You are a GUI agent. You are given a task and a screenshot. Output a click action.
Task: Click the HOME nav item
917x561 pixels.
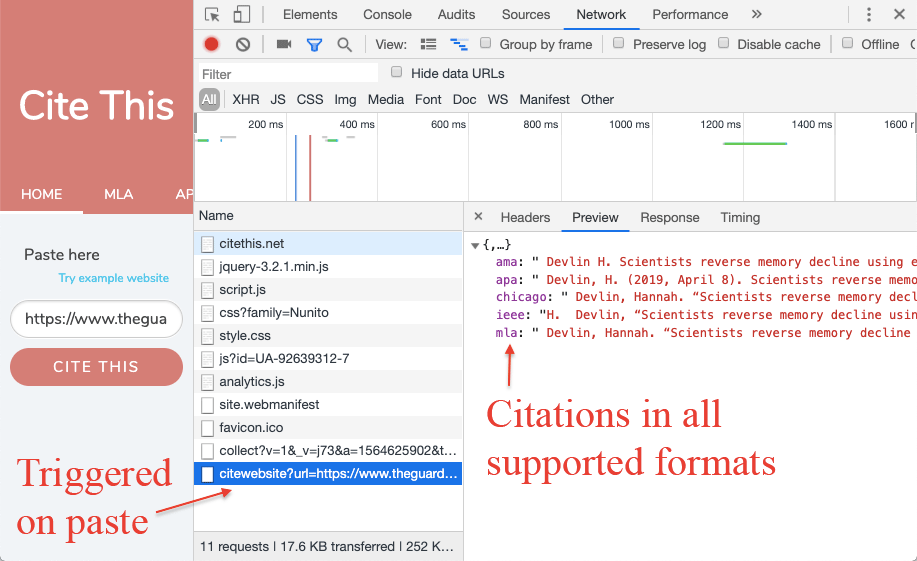click(x=42, y=194)
